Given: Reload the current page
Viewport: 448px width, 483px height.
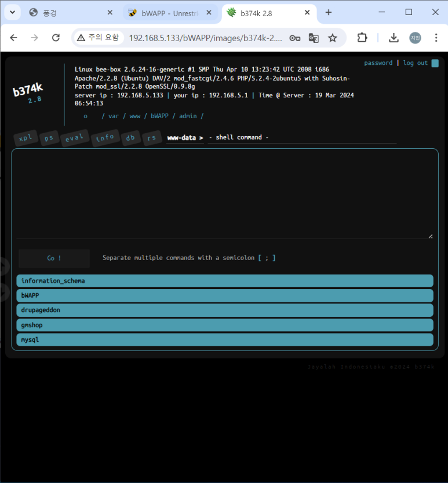Looking at the screenshot, I should click(56, 38).
